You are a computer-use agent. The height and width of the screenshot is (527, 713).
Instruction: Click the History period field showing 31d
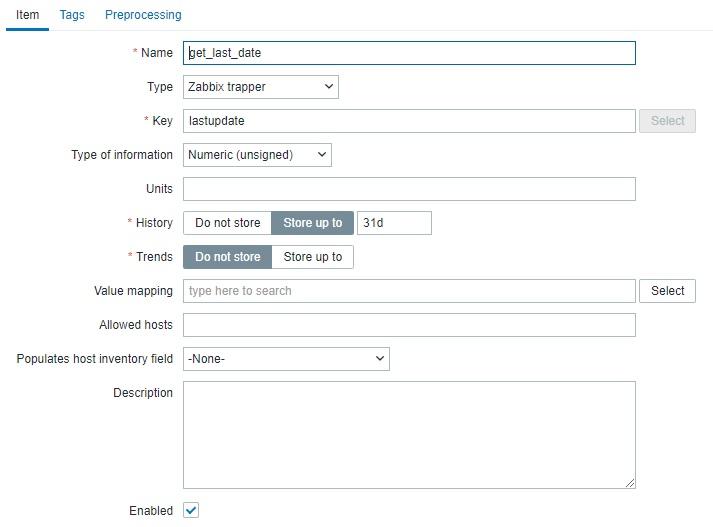tap(394, 223)
